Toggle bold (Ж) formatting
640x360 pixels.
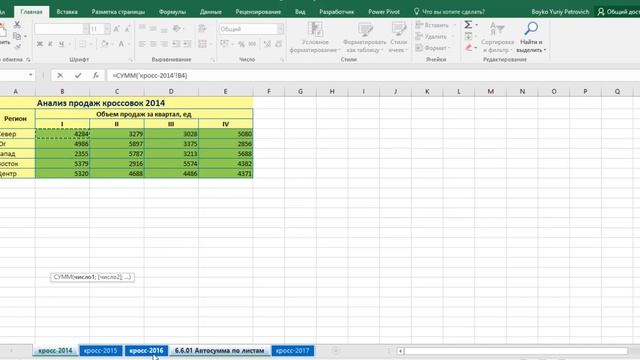point(40,44)
